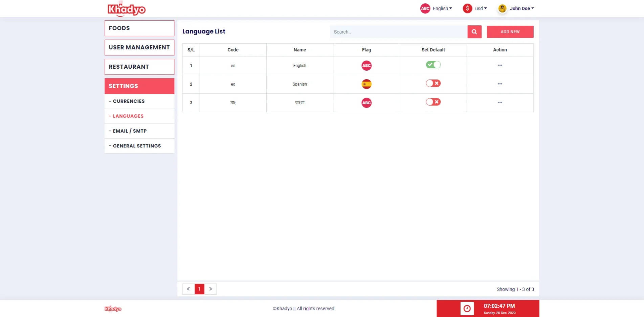Select page 1 pagination button
This screenshot has width=644, height=317.
[200, 289]
